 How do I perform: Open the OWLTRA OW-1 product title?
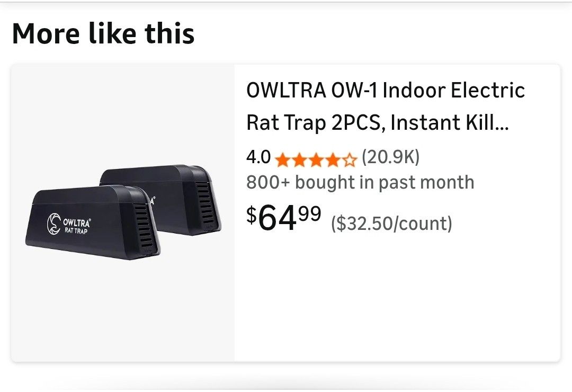tap(384, 90)
